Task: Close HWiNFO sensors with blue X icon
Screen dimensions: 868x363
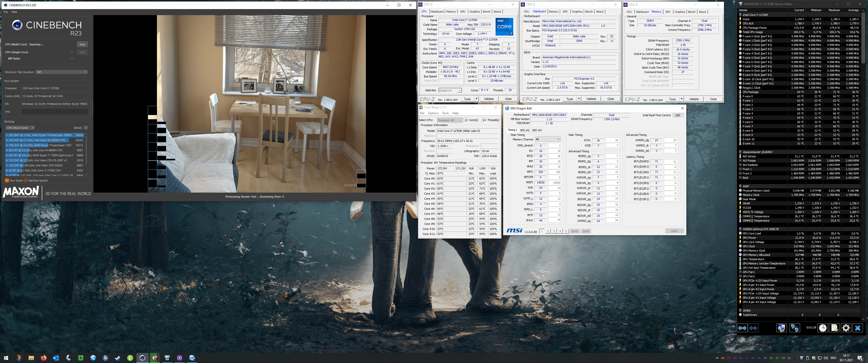Action: click(x=858, y=328)
